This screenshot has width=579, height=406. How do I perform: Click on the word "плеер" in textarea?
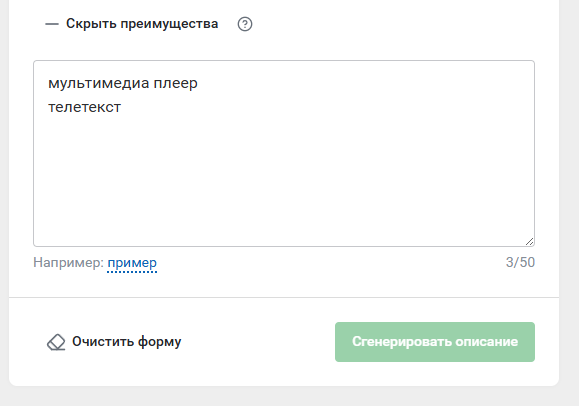(175, 84)
